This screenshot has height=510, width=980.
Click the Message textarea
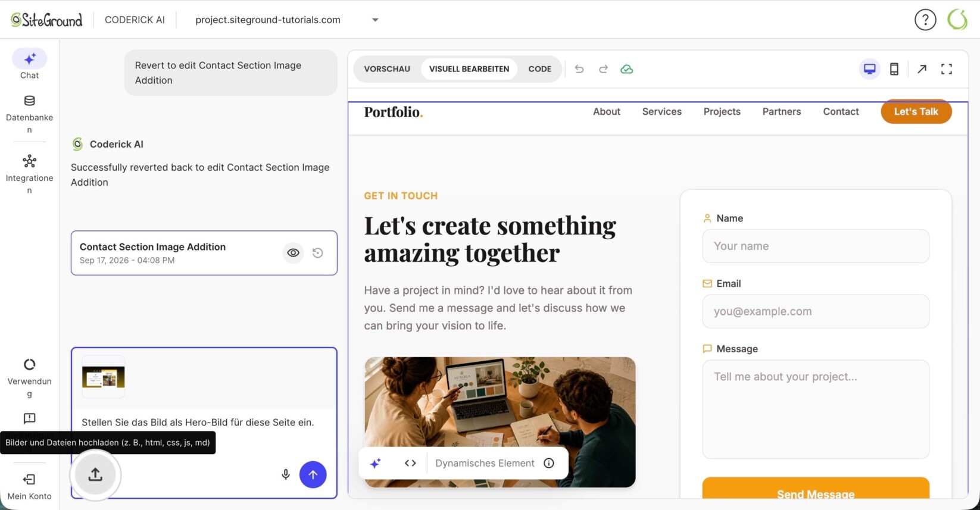(816, 409)
